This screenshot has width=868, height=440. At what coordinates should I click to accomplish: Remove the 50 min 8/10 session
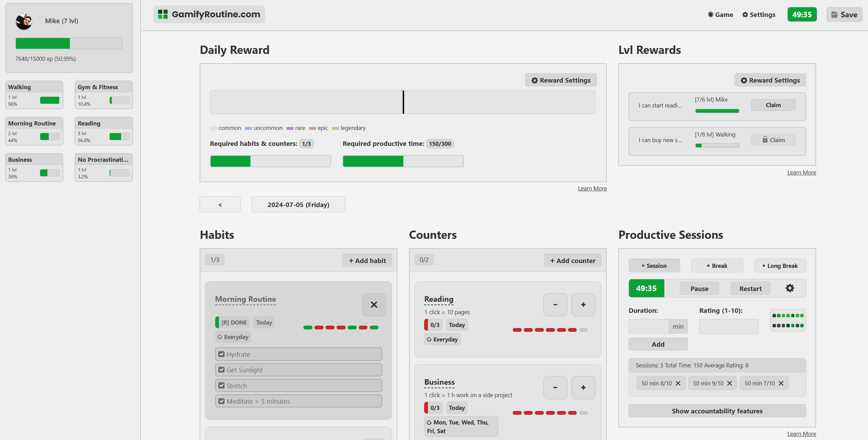click(x=678, y=383)
